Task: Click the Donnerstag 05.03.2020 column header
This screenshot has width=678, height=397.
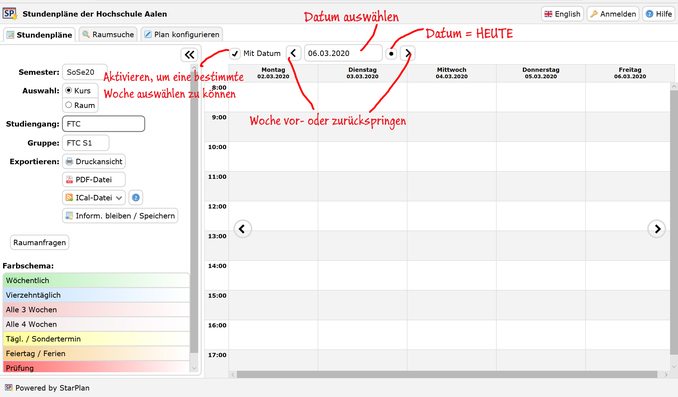Action: [540, 73]
